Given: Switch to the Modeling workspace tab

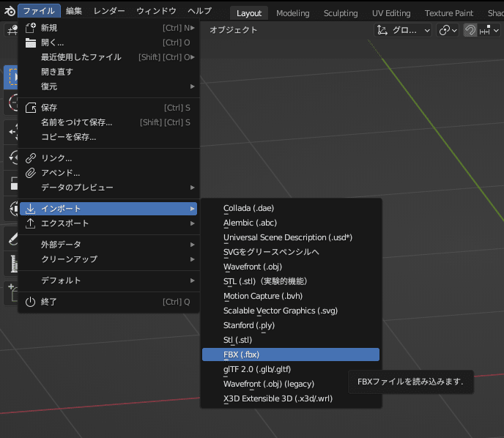Looking at the screenshot, I should point(293,13).
